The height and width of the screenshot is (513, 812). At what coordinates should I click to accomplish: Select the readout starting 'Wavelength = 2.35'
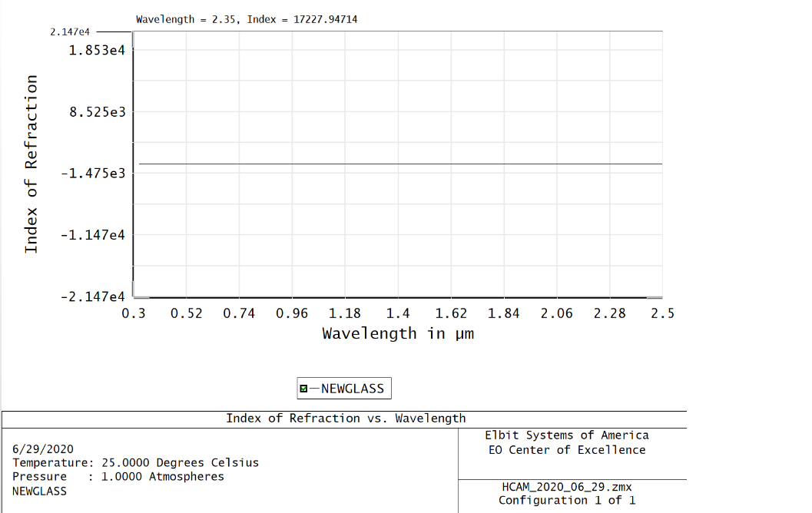(x=247, y=20)
